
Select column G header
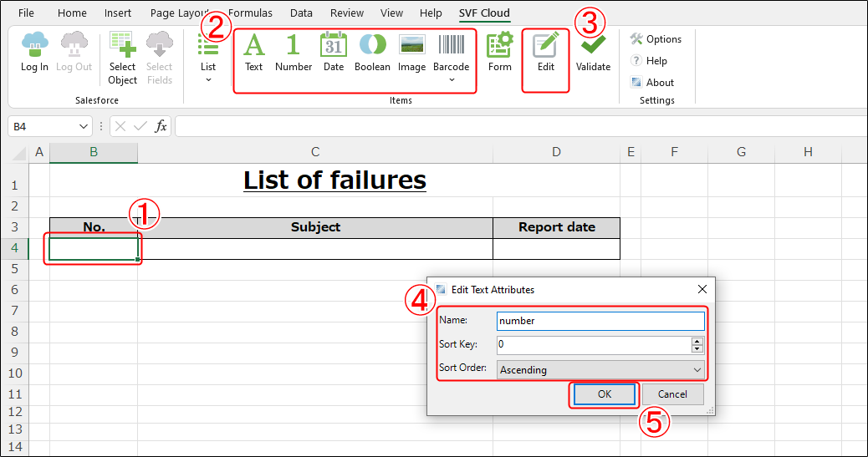pyautogui.click(x=741, y=152)
